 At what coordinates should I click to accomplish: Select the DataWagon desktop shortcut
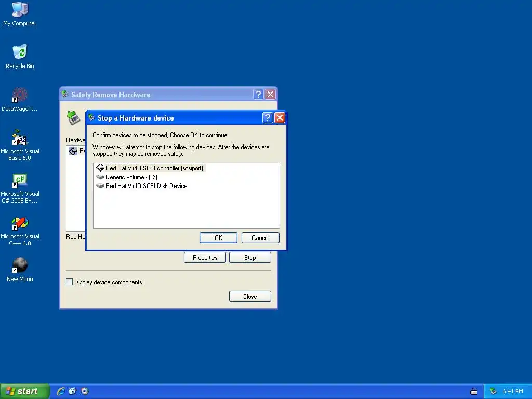pyautogui.click(x=20, y=99)
